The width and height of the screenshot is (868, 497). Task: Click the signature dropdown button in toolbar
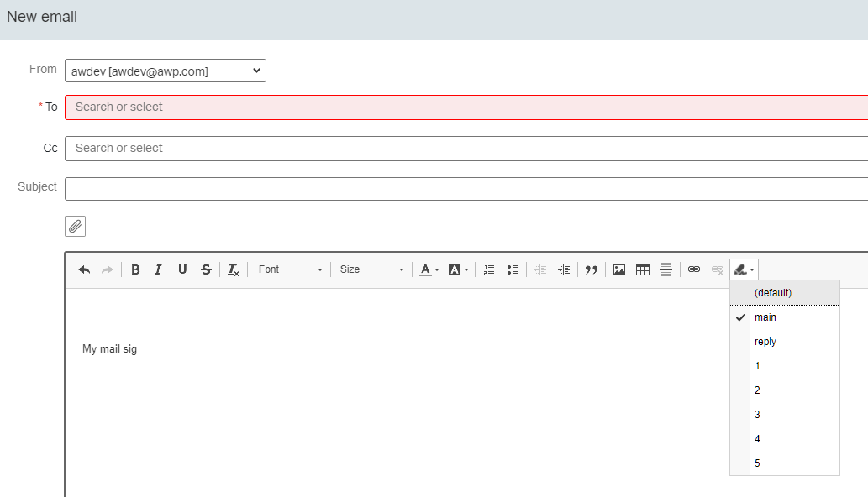744,269
